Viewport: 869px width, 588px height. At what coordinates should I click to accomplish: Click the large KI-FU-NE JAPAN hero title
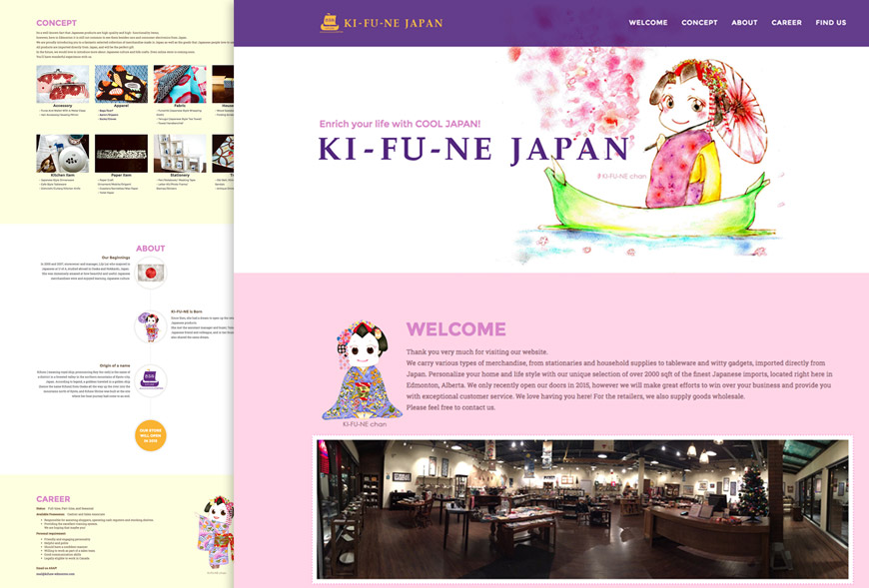pos(473,150)
